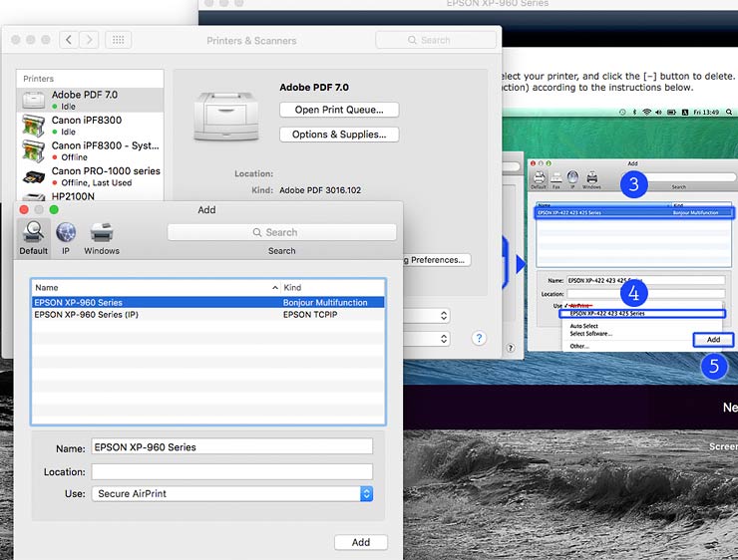
Task: Zoom the Add window with green button
Action: tap(54, 209)
